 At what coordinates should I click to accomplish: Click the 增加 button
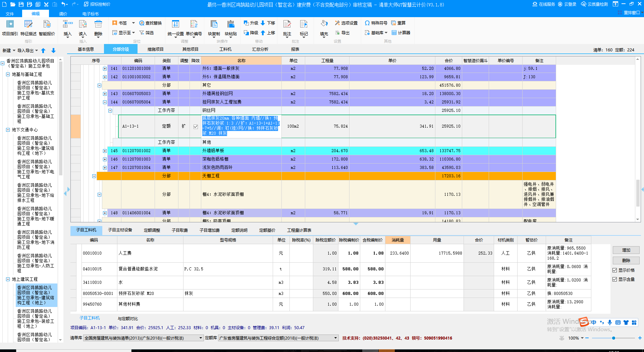point(626,250)
